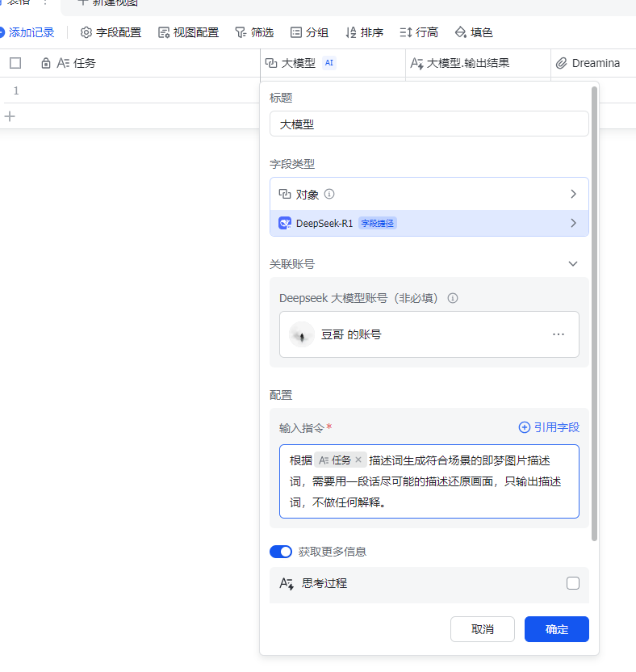The height and width of the screenshot is (672, 636).
Task: Click 新建视图 to create a view
Action: coord(108,2)
